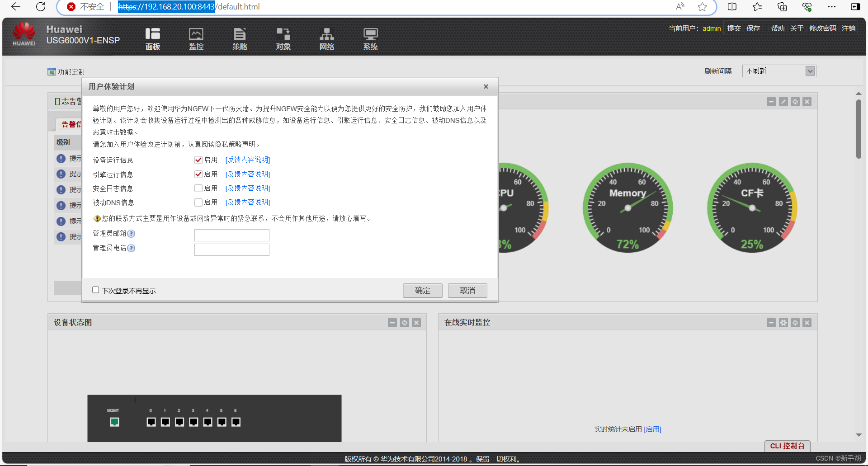Minimize the 设备状态图 panel
868x466 pixels.
click(392, 323)
